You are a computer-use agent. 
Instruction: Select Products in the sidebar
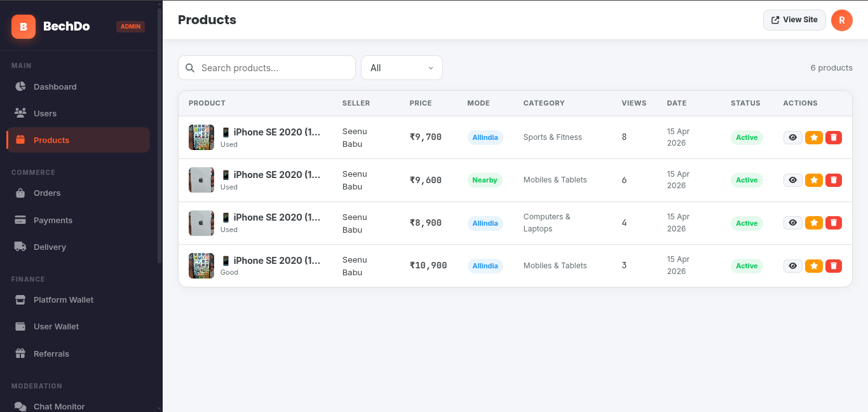click(78, 140)
